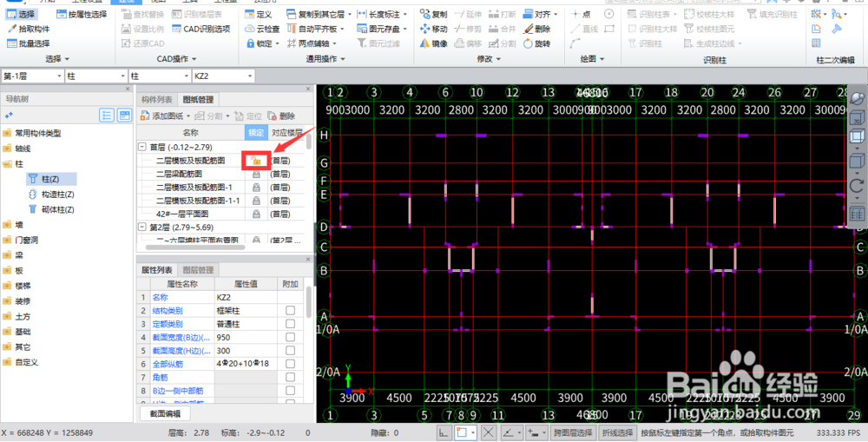Switch to the 属性列表 tab
Image resolution: width=868 pixels, height=442 pixels.
tap(156, 270)
